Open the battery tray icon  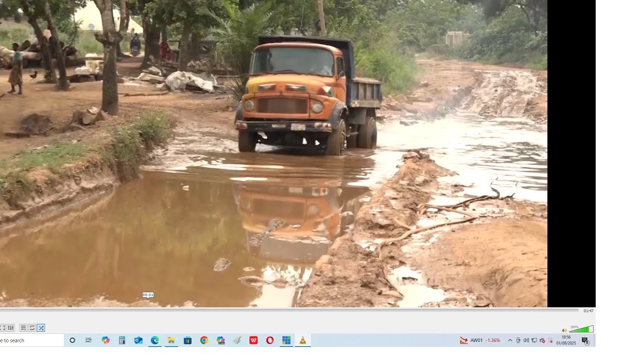point(550,340)
